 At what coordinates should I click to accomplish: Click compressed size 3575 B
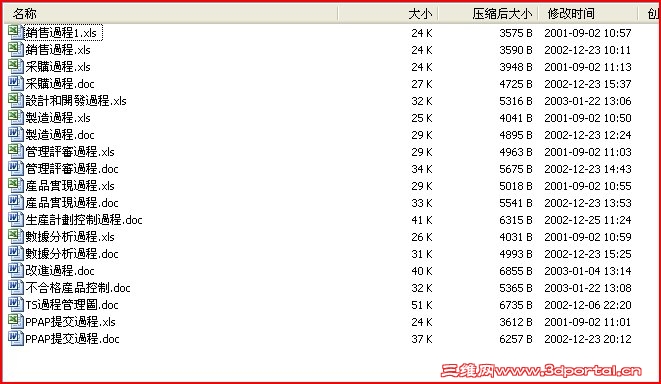(516, 33)
